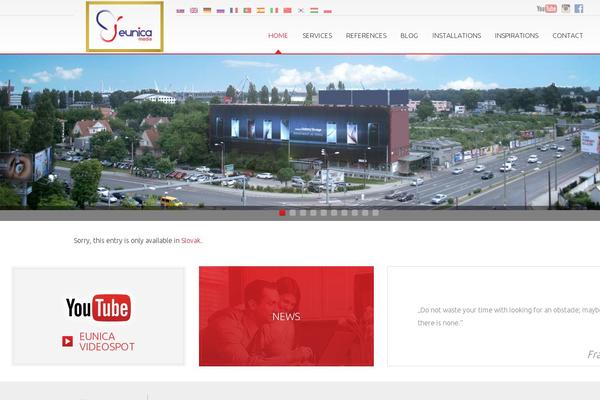The height and width of the screenshot is (400, 600).
Task: Open the SERVICES menu item
Action: [317, 36]
